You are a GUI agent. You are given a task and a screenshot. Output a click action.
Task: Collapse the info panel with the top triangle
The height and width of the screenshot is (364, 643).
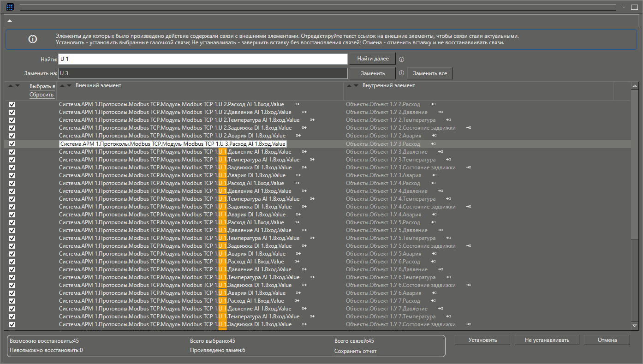click(x=10, y=21)
